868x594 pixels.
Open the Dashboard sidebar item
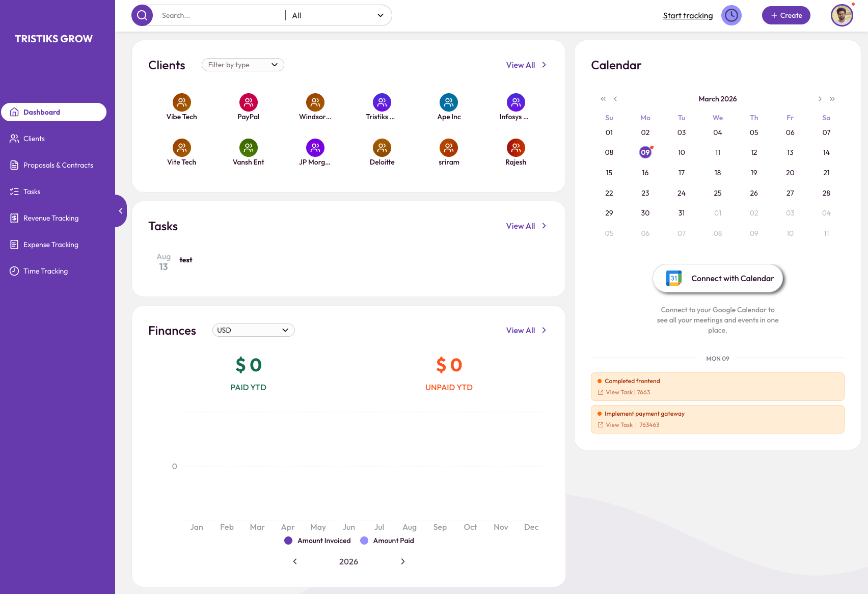click(54, 112)
